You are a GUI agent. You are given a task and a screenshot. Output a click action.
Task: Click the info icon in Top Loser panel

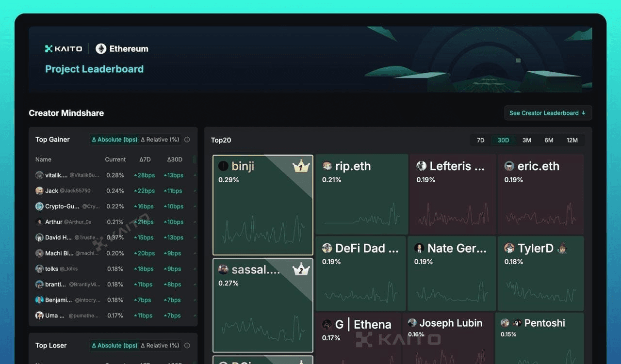pos(187,346)
